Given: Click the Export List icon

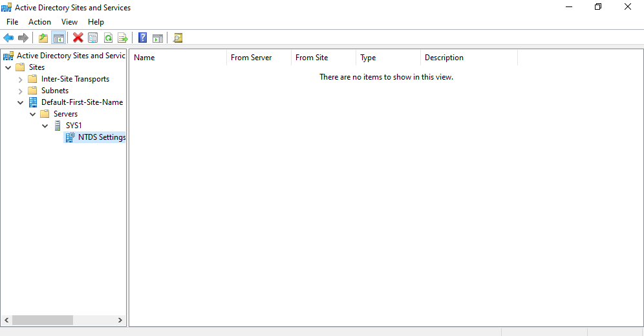Looking at the screenshot, I should pyautogui.click(x=123, y=38).
